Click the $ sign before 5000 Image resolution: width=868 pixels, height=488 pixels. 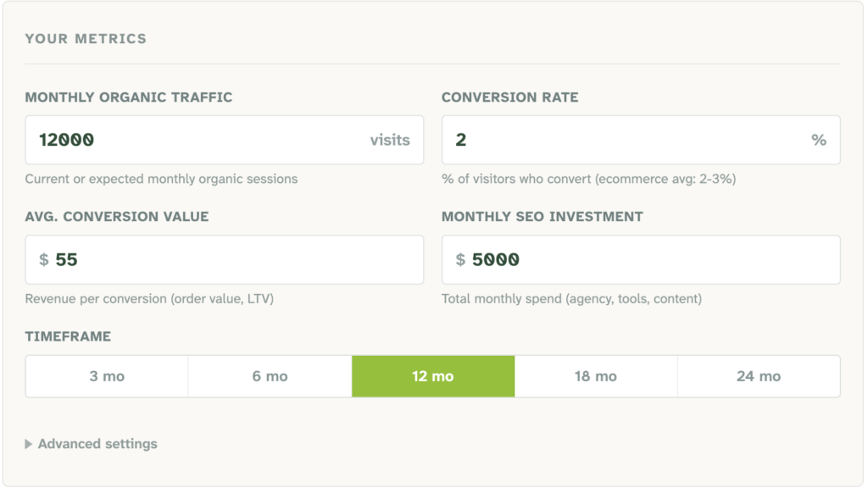point(460,260)
